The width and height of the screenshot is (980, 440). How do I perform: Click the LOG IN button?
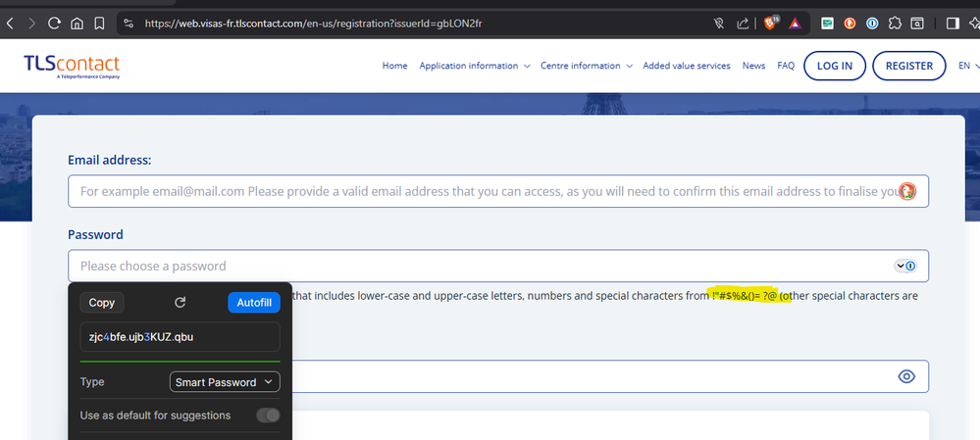[834, 66]
